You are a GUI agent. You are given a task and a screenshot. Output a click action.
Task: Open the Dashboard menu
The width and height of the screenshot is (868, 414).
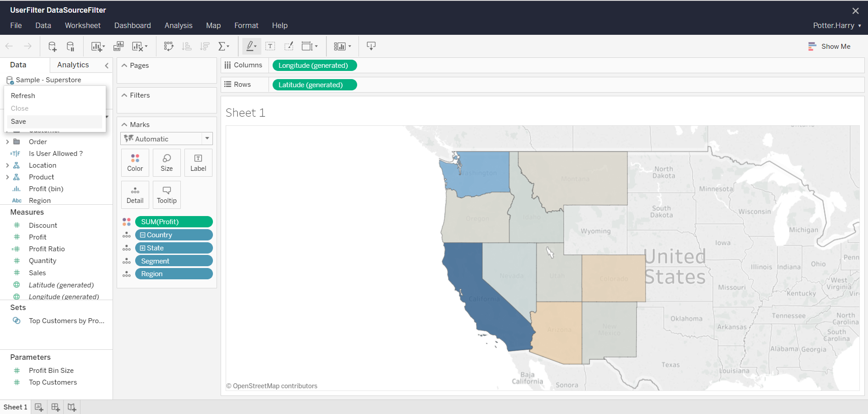click(132, 25)
